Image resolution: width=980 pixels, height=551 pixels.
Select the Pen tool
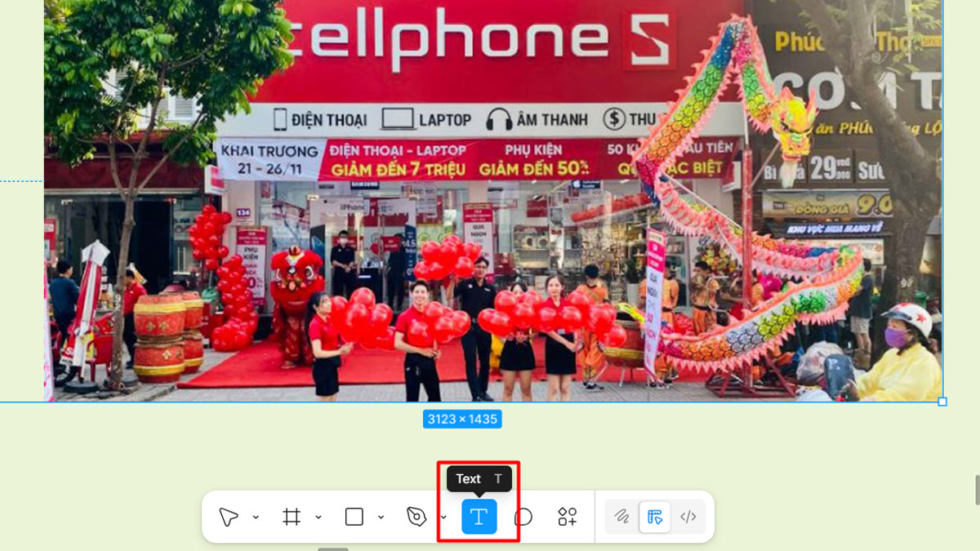click(416, 517)
